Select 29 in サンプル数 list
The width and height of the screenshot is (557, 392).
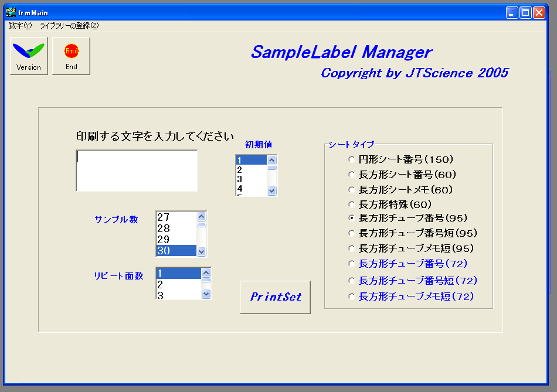[176, 239]
